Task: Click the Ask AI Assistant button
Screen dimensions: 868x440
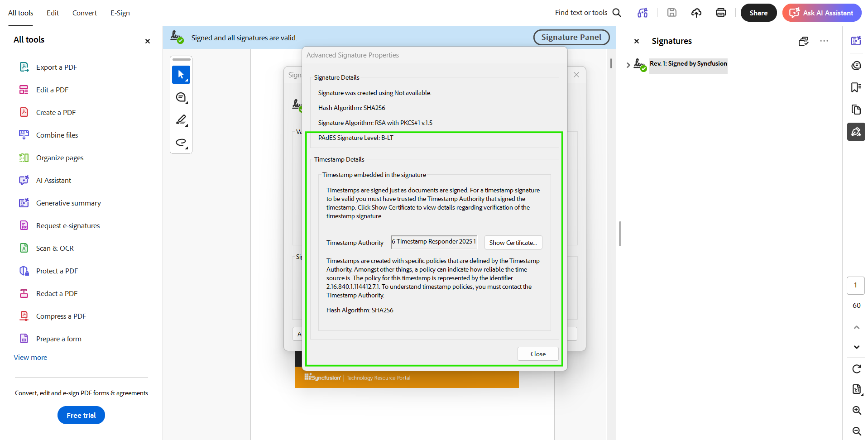Action: click(822, 13)
